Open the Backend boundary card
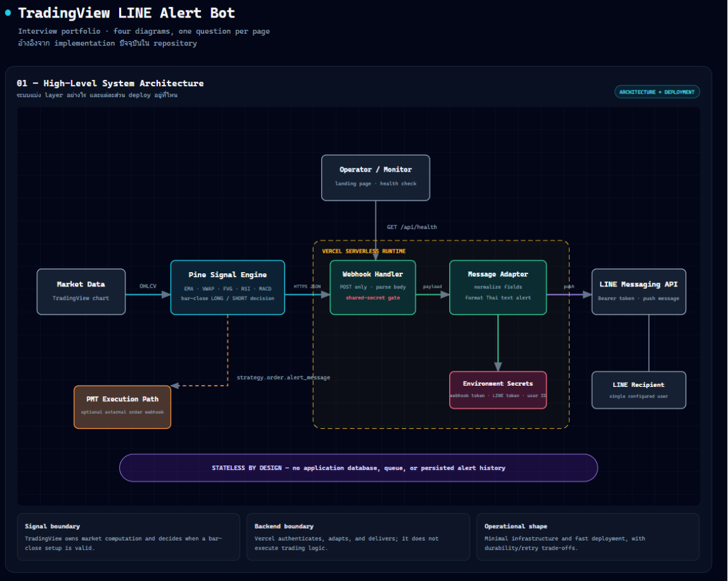This screenshot has height=581, width=728. click(x=358, y=537)
